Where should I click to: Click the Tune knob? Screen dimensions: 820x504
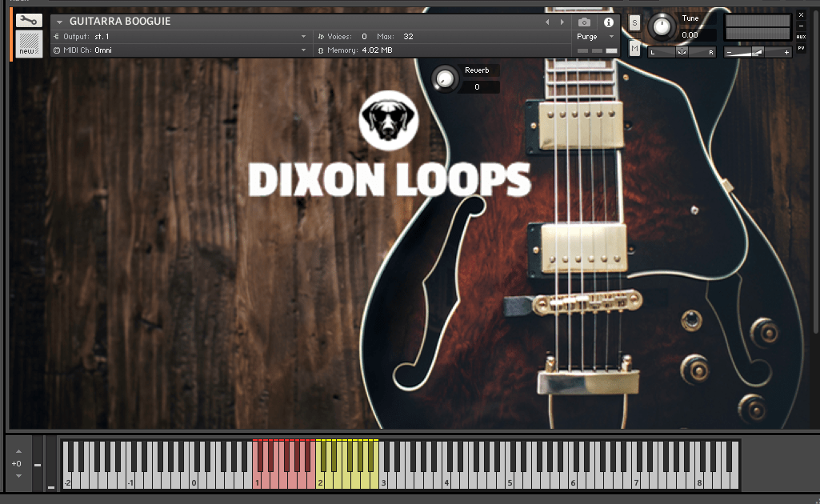click(661, 26)
